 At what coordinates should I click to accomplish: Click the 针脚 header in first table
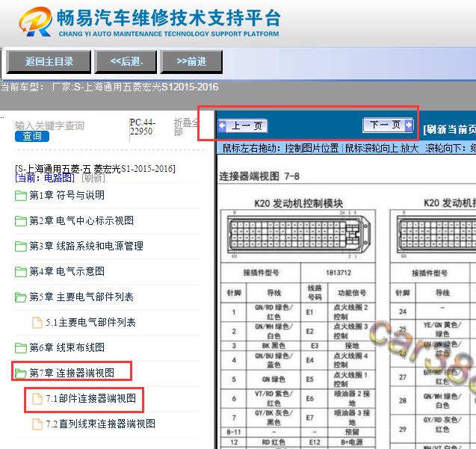click(234, 293)
